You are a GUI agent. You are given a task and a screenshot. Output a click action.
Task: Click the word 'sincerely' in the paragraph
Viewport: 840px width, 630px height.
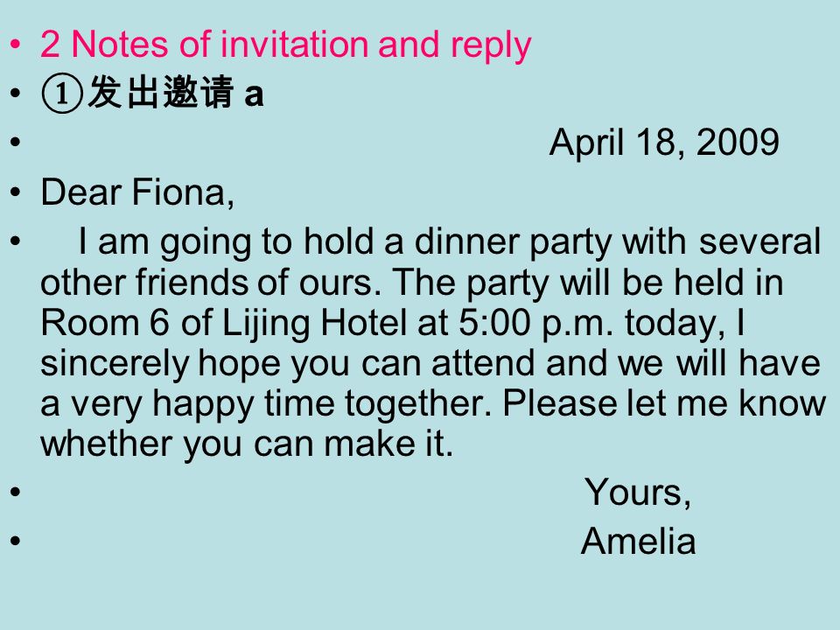pyautogui.click(x=115, y=364)
